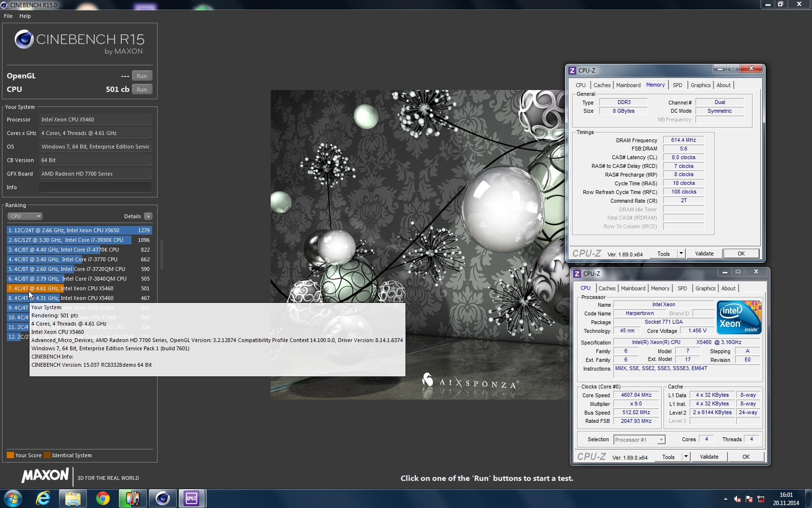
Task: Open About tab in upper CPU-Z window
Action: pyautogui.click(x=724, y=85)
